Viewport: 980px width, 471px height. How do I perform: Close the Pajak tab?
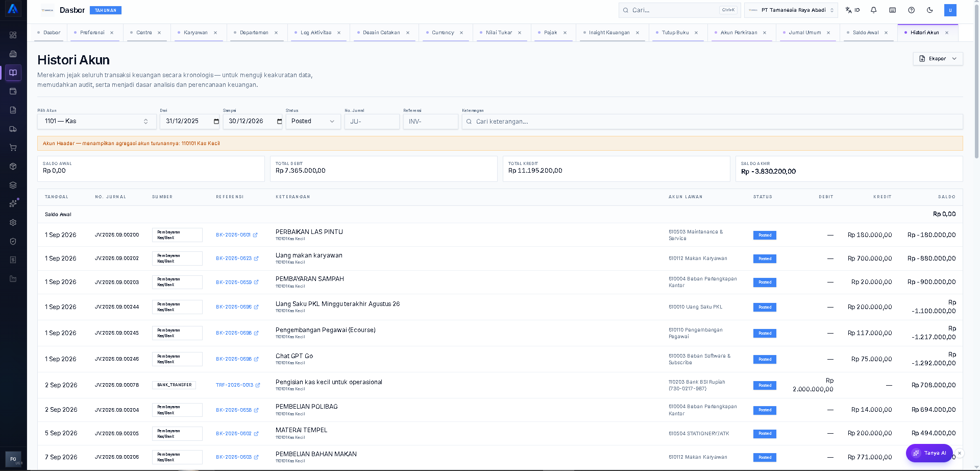coord(565,33)
